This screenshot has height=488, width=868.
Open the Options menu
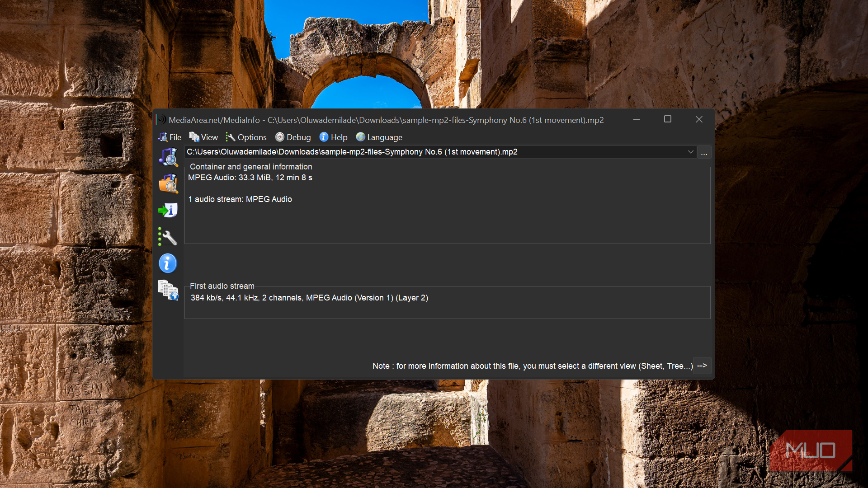(x=246, y=137)
